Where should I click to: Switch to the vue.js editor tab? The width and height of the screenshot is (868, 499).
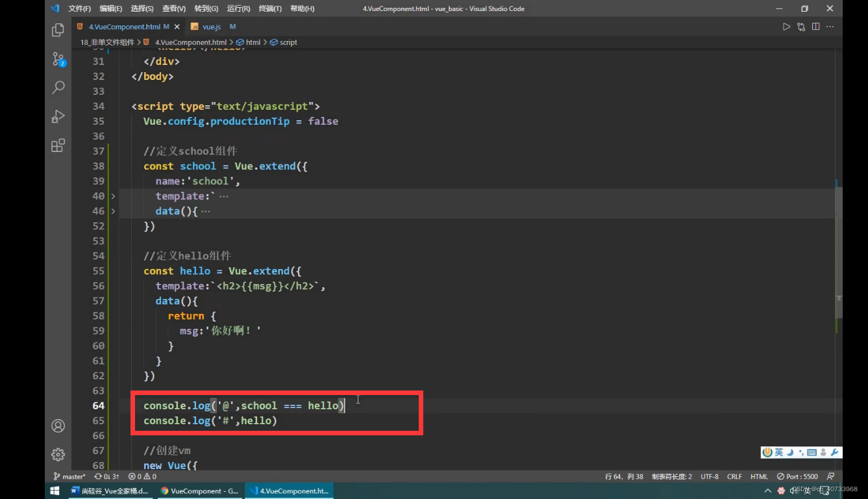[214, 27]
